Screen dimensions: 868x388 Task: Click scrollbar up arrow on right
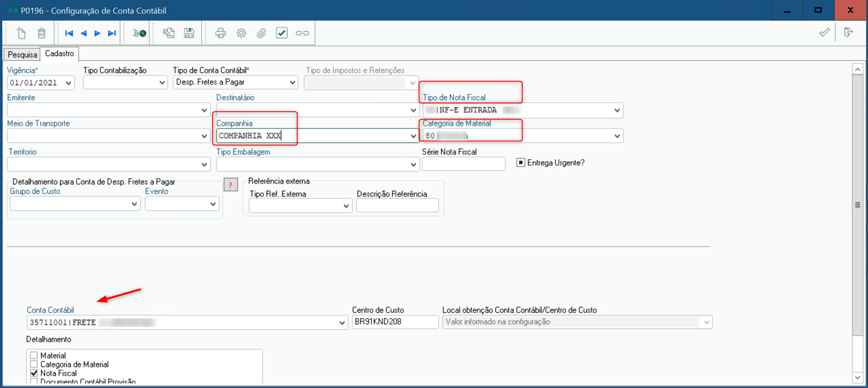[x=857, y=69]
